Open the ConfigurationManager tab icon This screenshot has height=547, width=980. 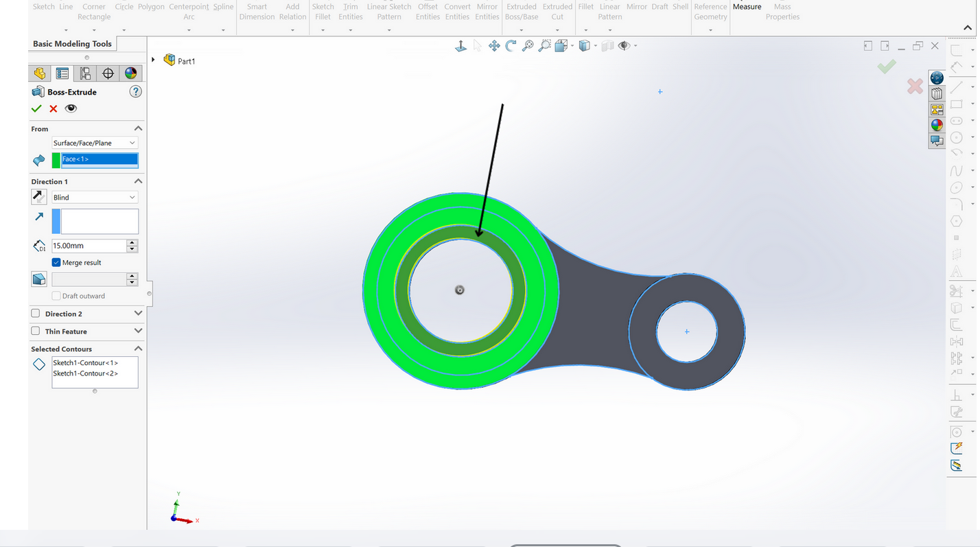pyautogui.click(x=85, y=73)
